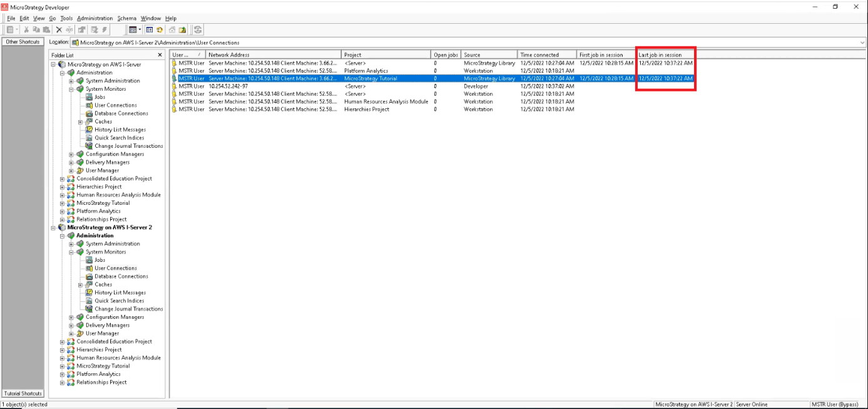This screenshot has height=409, width=868.
Task: Open the Help menu
Action: click(171, 18)
